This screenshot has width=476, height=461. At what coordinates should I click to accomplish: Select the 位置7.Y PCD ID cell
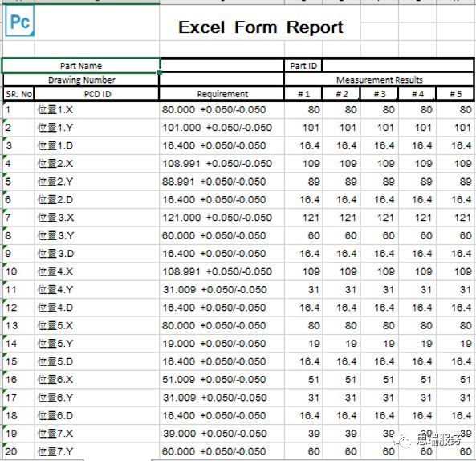point(97,451)
